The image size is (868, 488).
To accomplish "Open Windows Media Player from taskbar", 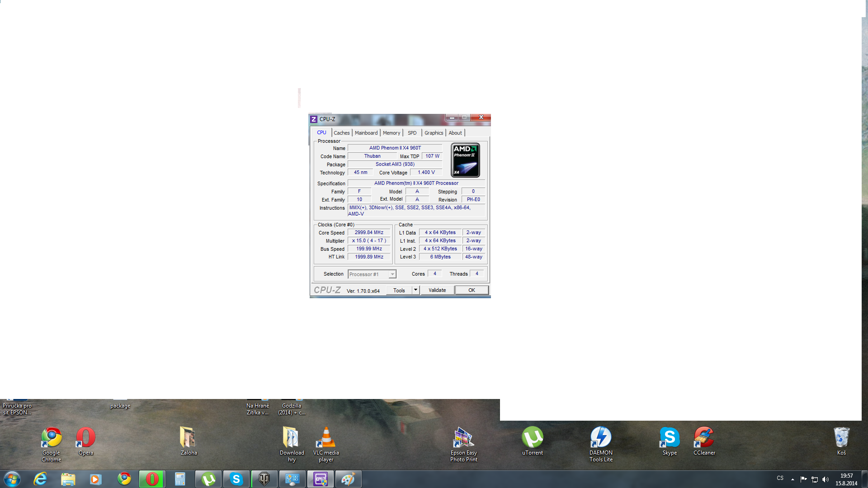I will [95, 479].
